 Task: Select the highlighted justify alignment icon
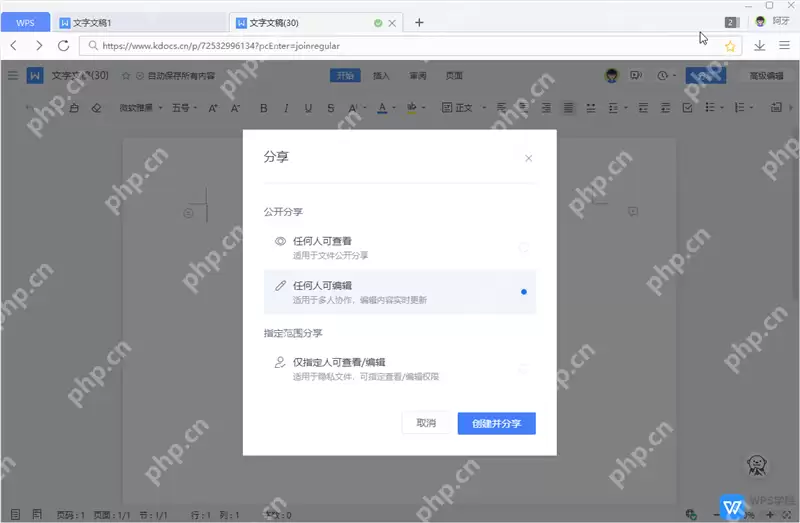[568, 108]
